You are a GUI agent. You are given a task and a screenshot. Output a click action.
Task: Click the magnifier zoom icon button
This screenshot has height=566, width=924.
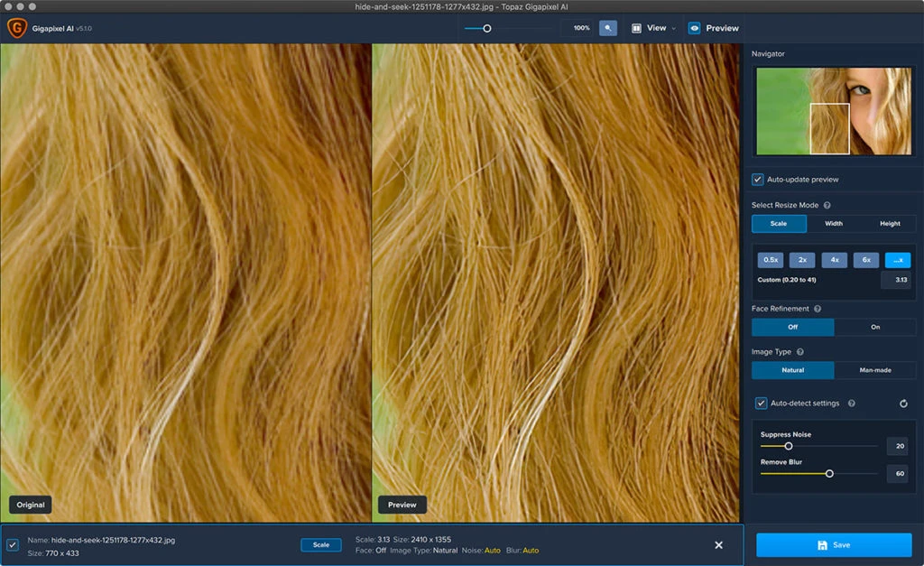coord(608,28)
